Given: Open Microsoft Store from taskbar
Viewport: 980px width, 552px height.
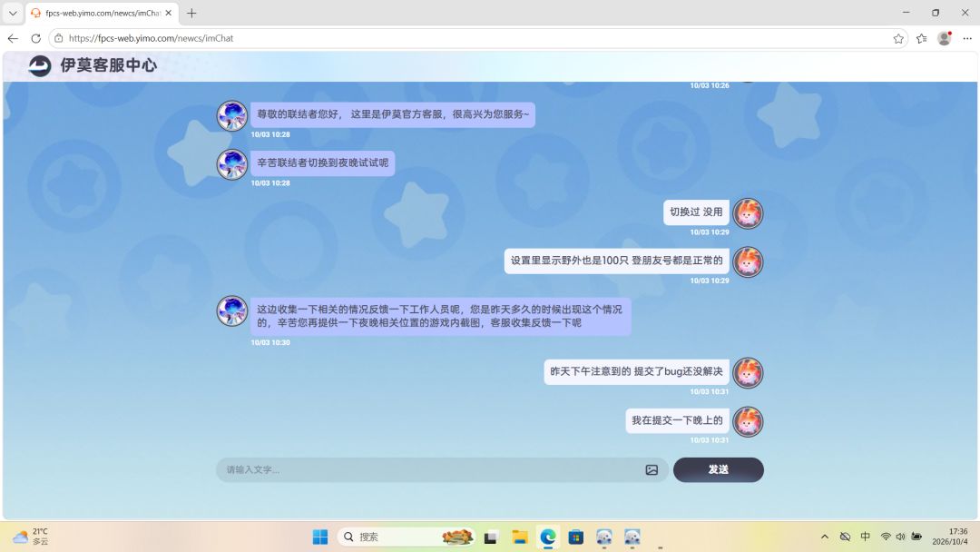Looking at the screenshot, I should [575, 537].
